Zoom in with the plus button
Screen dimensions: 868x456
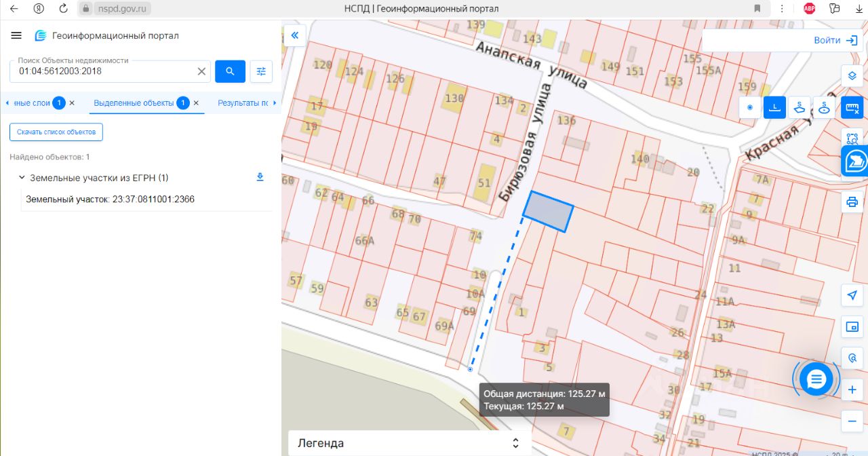click(x=852, y=390)
